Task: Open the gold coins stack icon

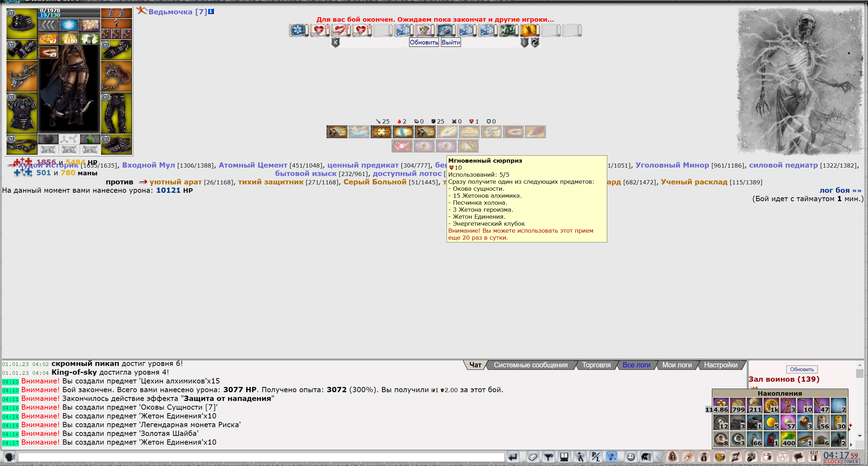Action: pyautogui.click(x=720, y=457)
